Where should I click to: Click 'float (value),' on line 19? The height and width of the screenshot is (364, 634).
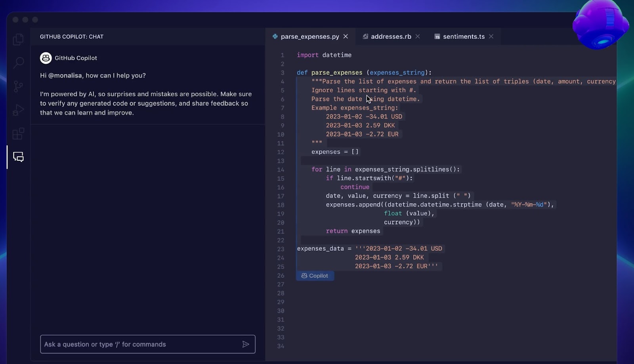pyautogui.click(x=409, y=213)
